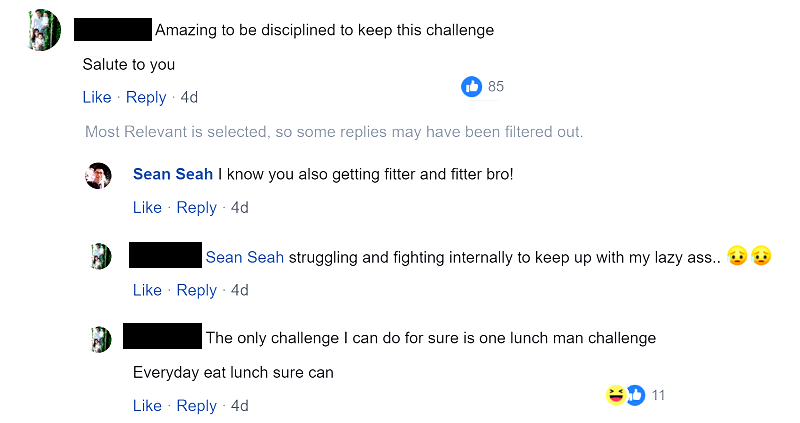Like Sean Seah's 'fitter and fitter' reply
The image size is (800, 423).
147,208
